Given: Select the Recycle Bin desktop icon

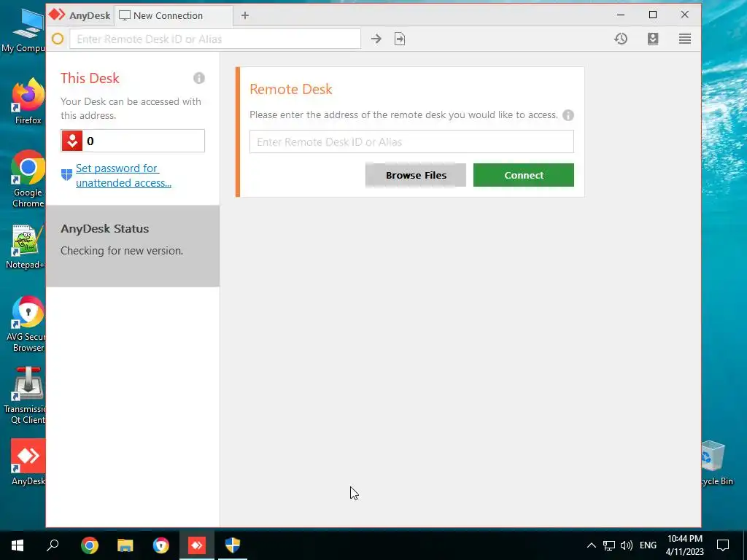Looking at the screenshot, I should (x=716, y=463).
